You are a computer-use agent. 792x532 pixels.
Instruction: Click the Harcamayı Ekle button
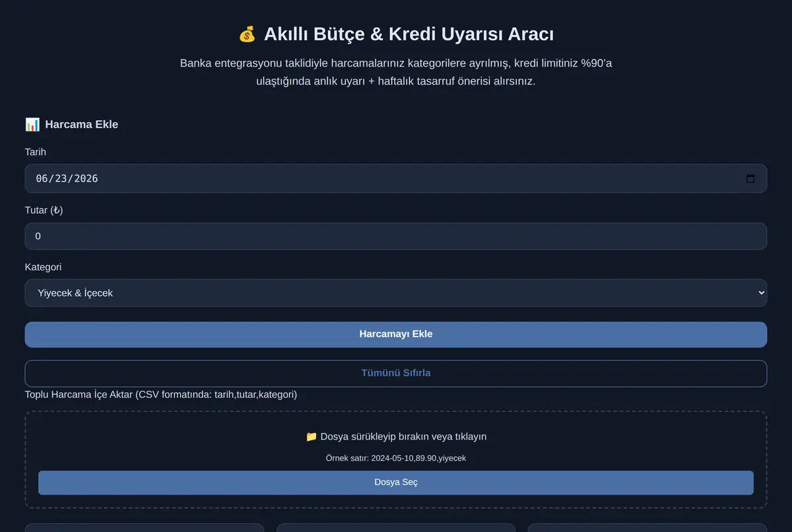(x=396, y=335)
